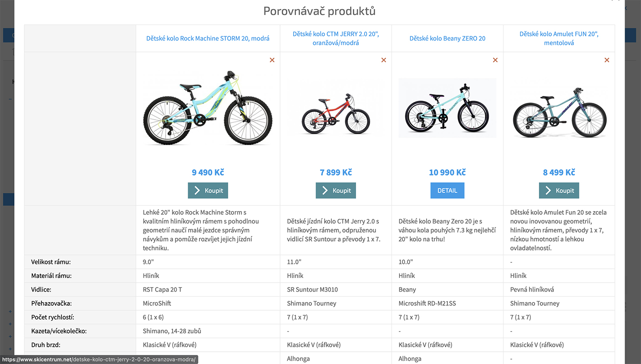Screen dimensions: 641x364
Task: Open DETAIL of the Beany ZERO 20
Action: click(448, 191)
